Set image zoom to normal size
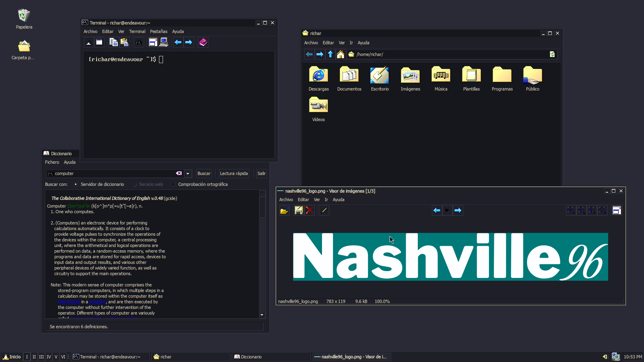This screenshot has height=362, width=644. 592,210
